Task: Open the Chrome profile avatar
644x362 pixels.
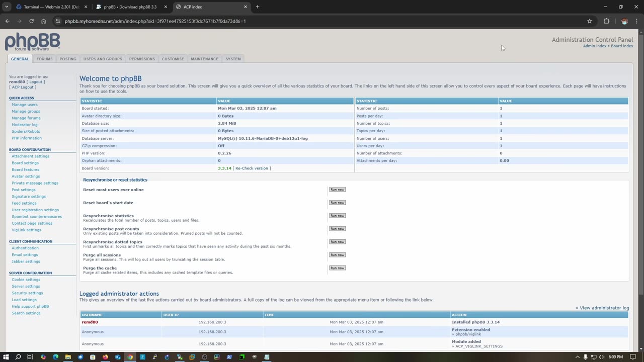Action: [624, 21]
